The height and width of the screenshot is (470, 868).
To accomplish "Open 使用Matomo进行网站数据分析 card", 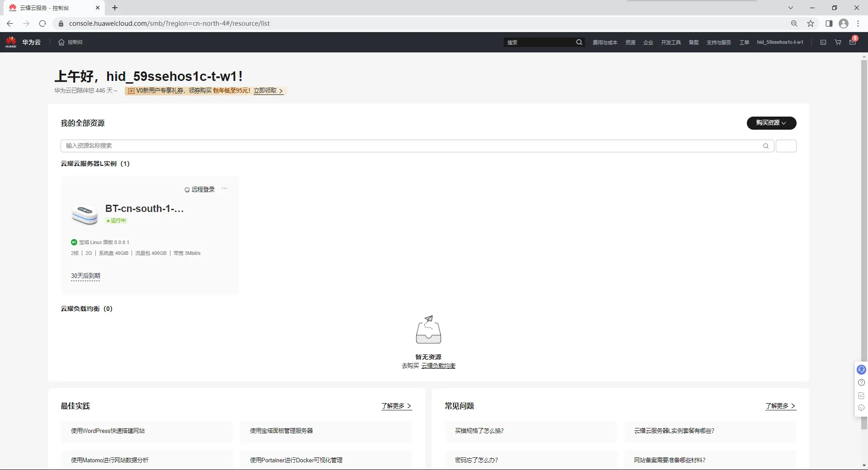I will click(147, 460).
